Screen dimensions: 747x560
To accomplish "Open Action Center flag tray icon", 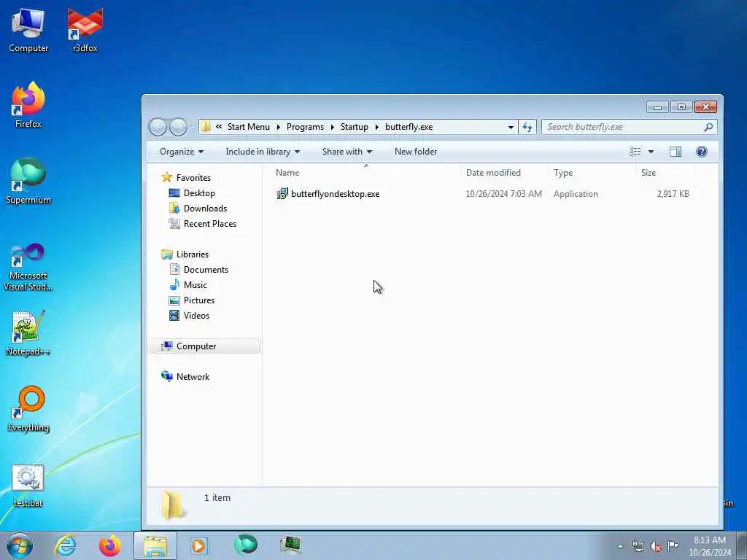I will click(673, 545).
